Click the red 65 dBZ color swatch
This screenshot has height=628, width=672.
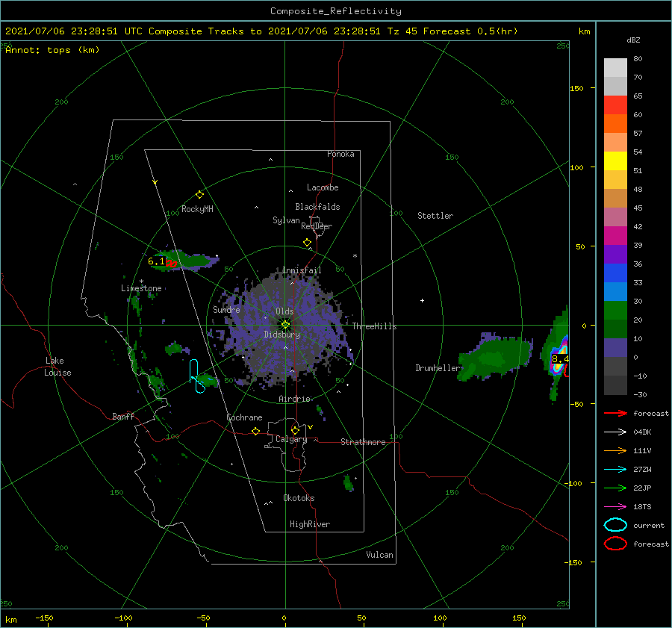tap(615, 105)
